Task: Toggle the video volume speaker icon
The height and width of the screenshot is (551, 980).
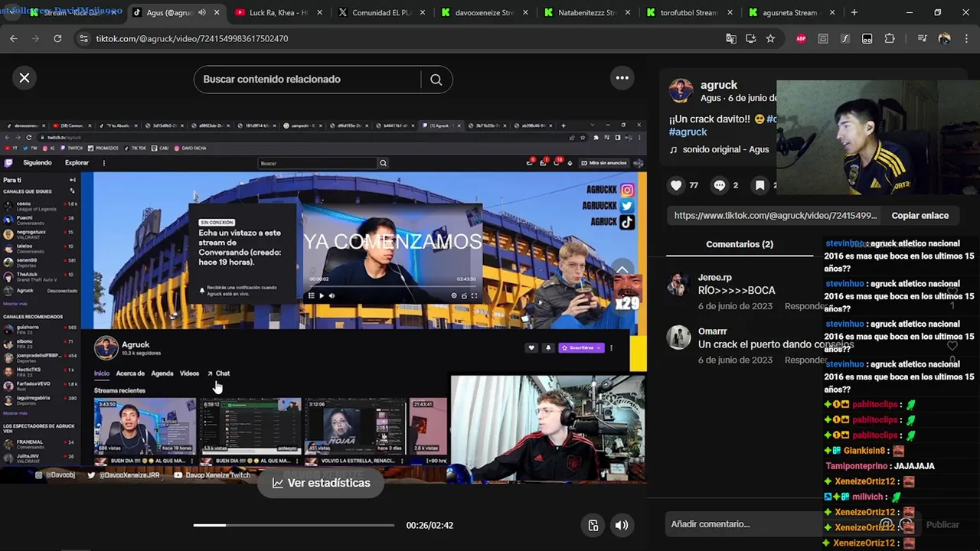Action: (x=622, y=525)
